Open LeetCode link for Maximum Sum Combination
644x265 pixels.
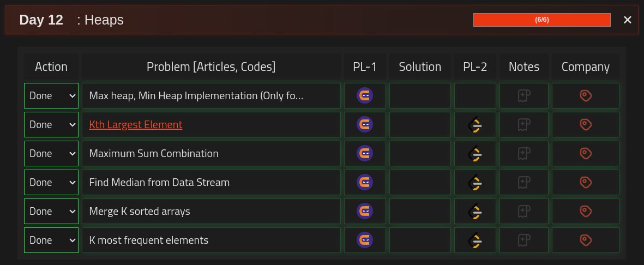(x=475, y=153)
